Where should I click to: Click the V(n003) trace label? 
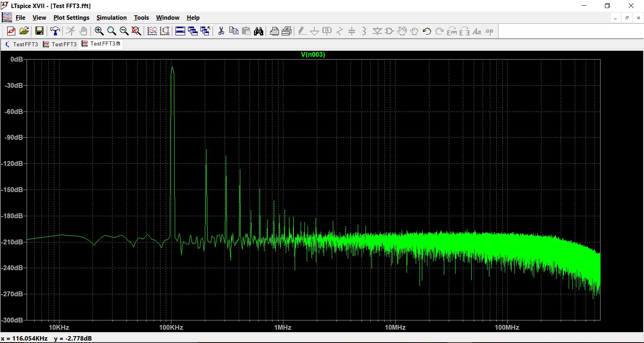click(x=313, y=54)
